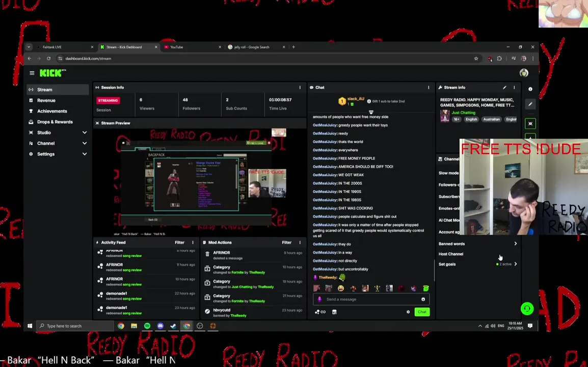Screen dimensions: 588x367
Task: Click the pencil button in right rail
Action: [530, 104]
